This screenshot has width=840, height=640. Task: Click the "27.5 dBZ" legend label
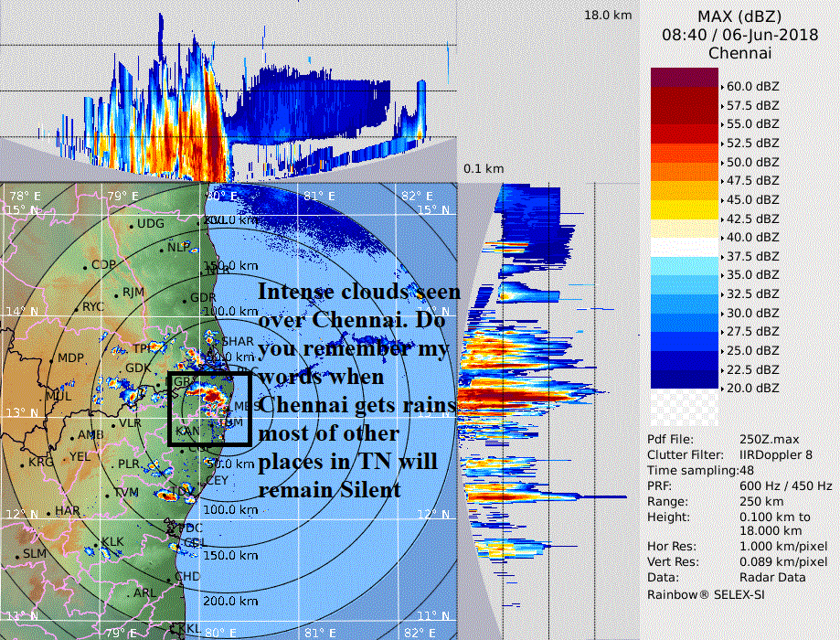pyautogui.click(x=752, y=331)
